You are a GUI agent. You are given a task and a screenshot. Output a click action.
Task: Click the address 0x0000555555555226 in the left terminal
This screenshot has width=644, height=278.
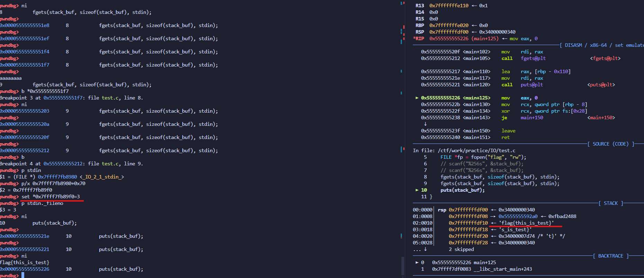point(25,269)
